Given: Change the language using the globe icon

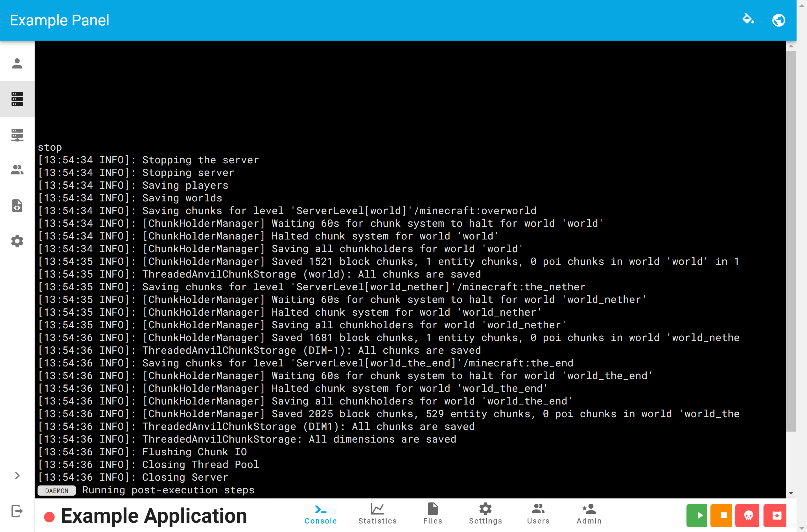Looking at the screenshot, I should (778, 20).
